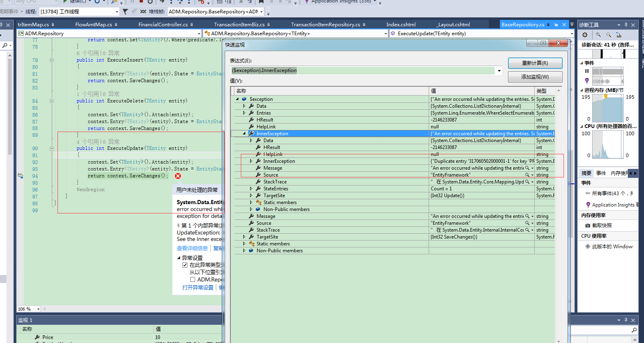Collapse the highlighted InnerException node
The width and height of the screenshot is (644, 343).
(244, 134)
